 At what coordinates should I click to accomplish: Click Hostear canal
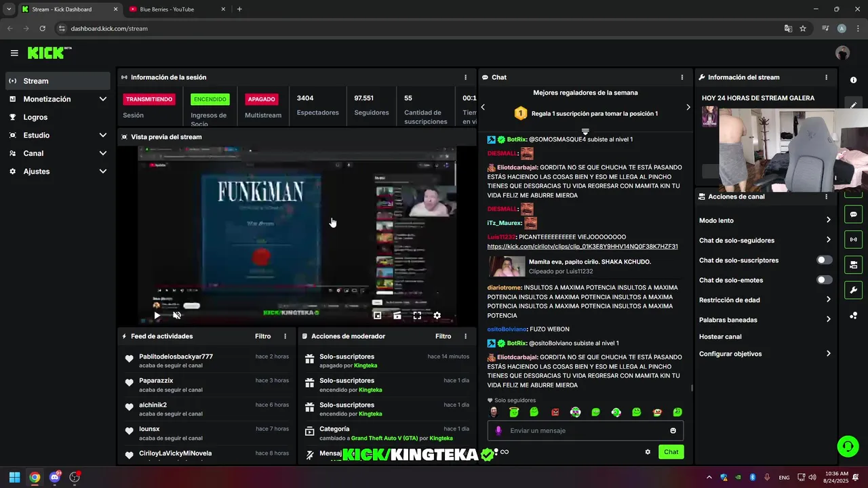[x=720, y=337]
